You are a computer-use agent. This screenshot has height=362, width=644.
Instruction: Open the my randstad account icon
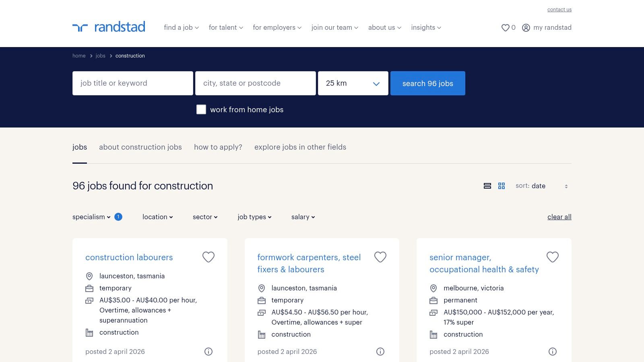[526, 27]
